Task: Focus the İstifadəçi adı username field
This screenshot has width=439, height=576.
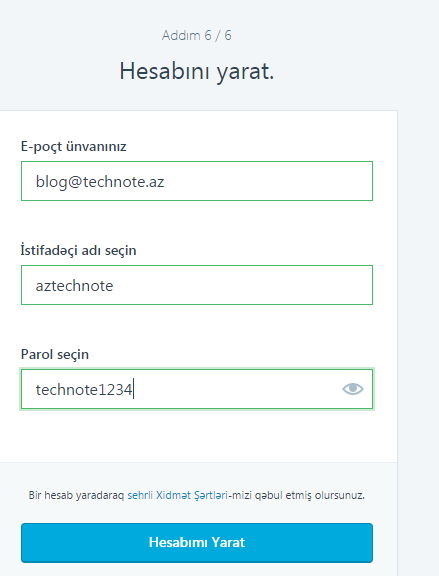Action: pos(197,285)
